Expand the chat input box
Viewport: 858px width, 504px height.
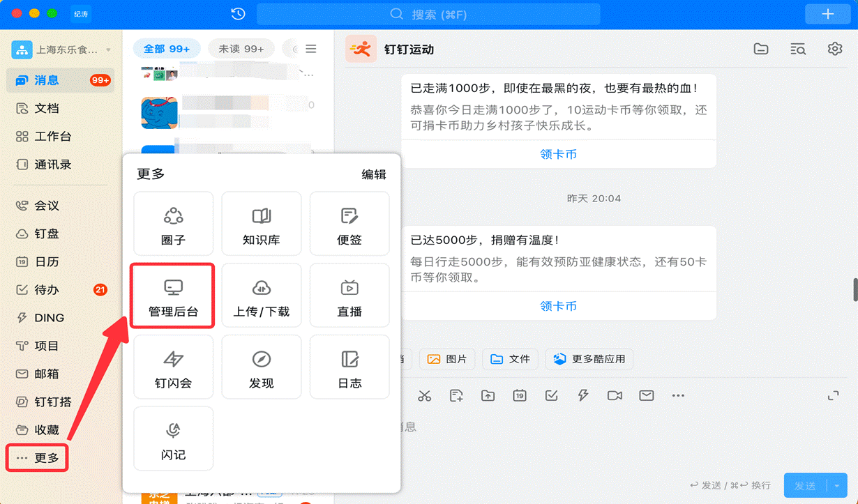click(x=833, y=396)
